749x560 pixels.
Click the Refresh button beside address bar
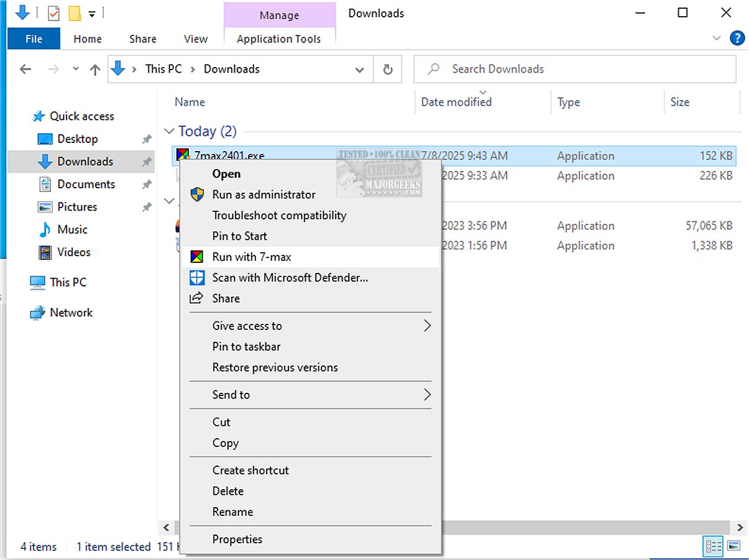click(388, 70)
